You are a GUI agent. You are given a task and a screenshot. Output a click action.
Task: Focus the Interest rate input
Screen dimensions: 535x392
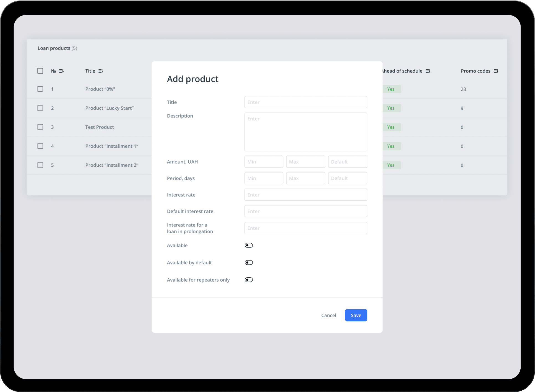point(306,195)
